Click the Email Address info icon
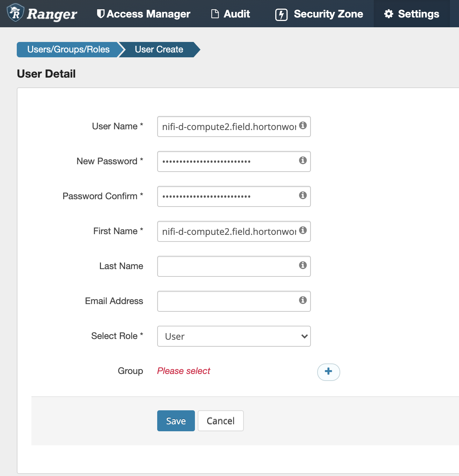 (x=303, y=300)
